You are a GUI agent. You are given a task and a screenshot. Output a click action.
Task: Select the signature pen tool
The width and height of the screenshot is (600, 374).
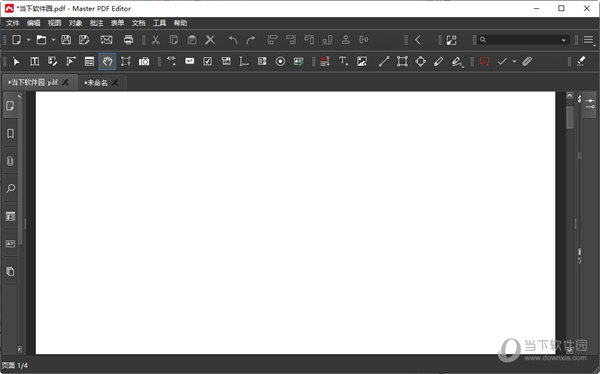tap(457, 62)
